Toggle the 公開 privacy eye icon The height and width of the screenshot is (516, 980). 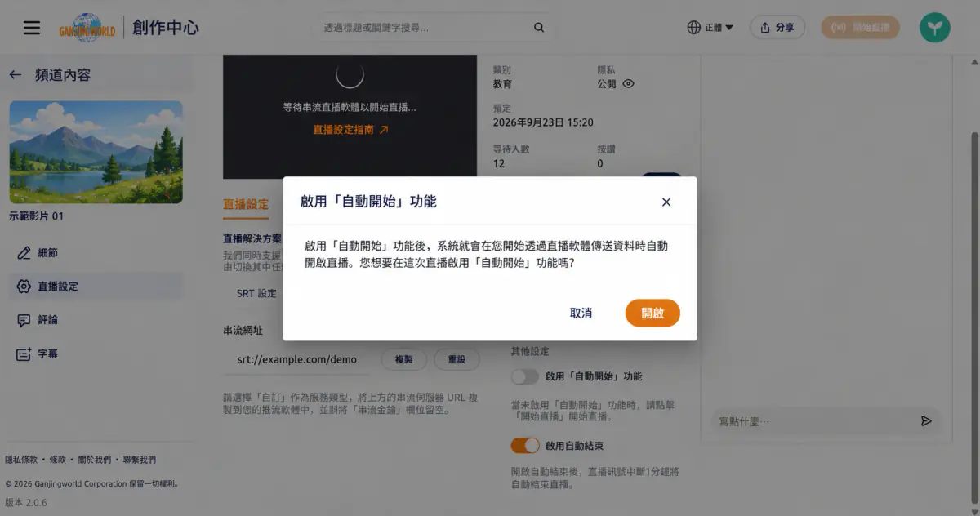point(628,83)
